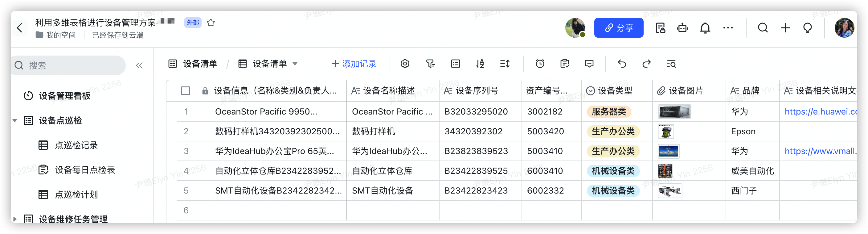Open the robot automation assistant icon

click(682, 28)
